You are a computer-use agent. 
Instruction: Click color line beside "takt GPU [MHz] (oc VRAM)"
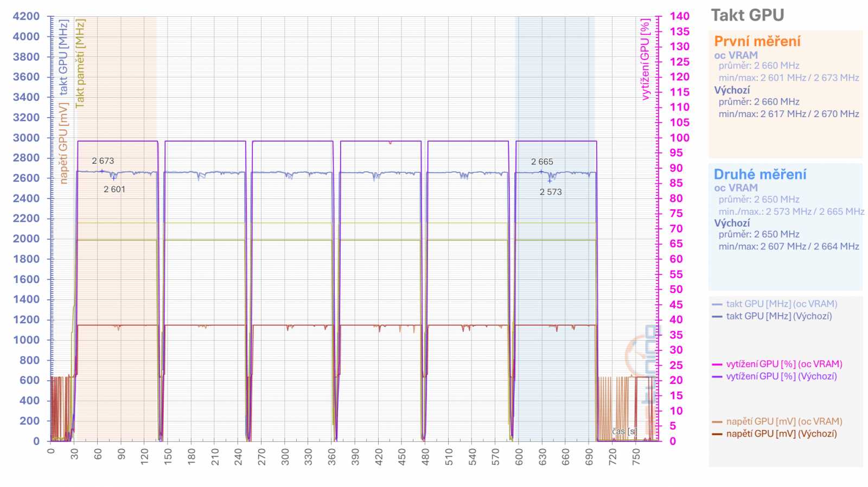point(717,304)
